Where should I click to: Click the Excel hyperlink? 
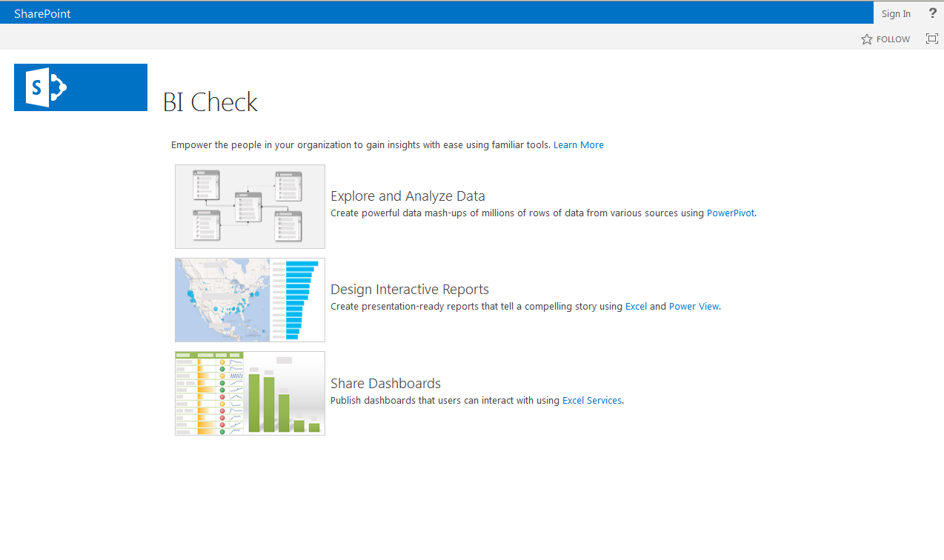636,306
